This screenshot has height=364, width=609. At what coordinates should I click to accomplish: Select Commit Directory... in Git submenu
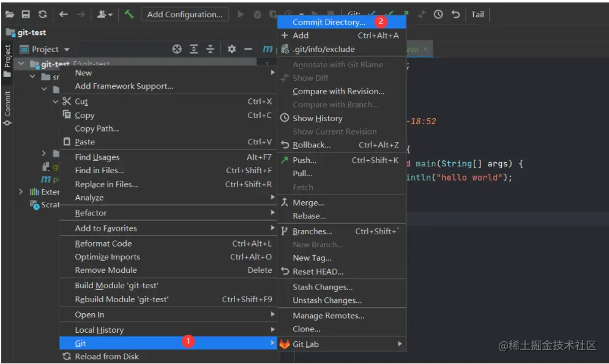click(342, 22)
